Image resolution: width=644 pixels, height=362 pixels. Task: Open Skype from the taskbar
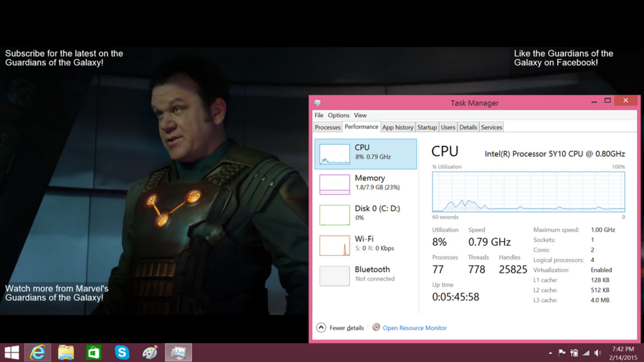click(x=122, y=353)
